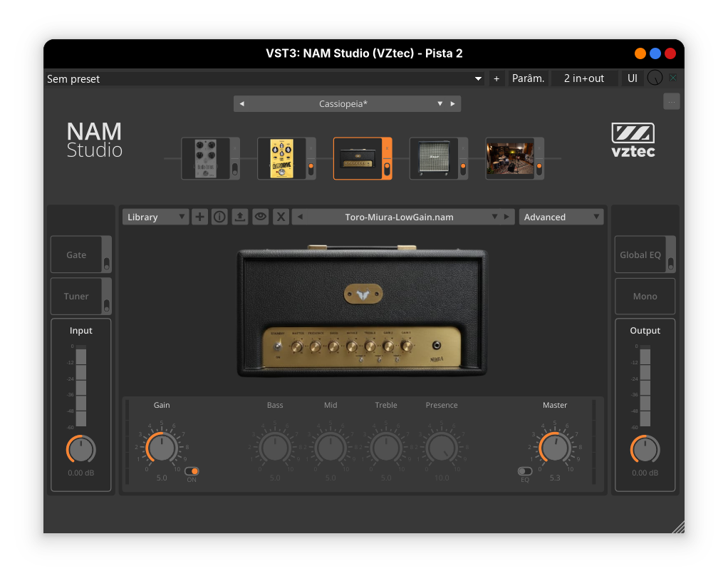Remove the amp head slot with X
This screenshot has width=728, height=581.
click(387, 149)
